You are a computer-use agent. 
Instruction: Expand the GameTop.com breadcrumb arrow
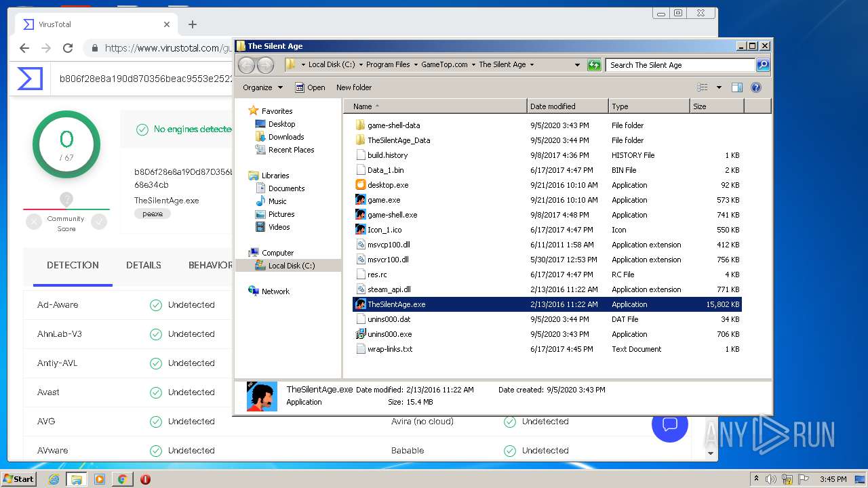[473, 65]
